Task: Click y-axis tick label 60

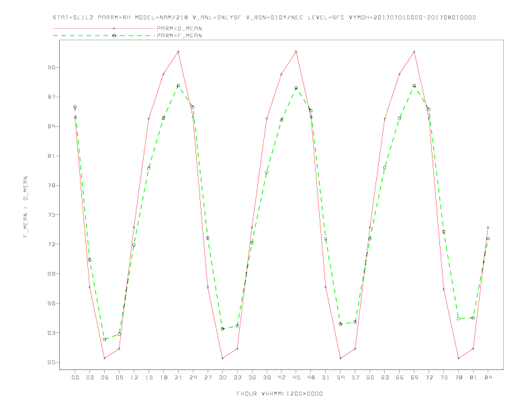Action: pos(51,362)
